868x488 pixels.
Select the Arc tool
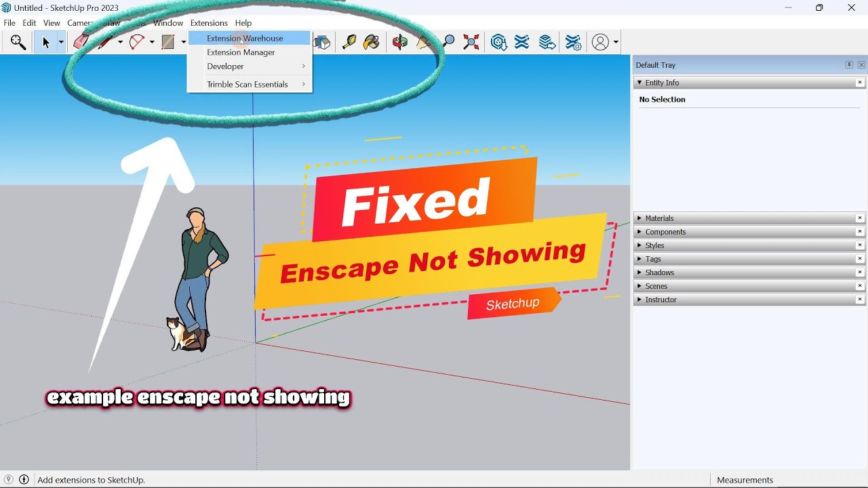click(138, 42)
